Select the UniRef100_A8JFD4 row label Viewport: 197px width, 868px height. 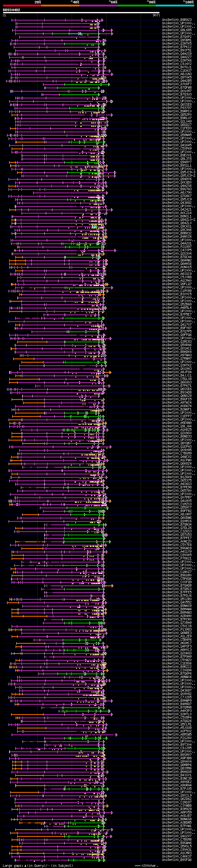coord(177,372)
